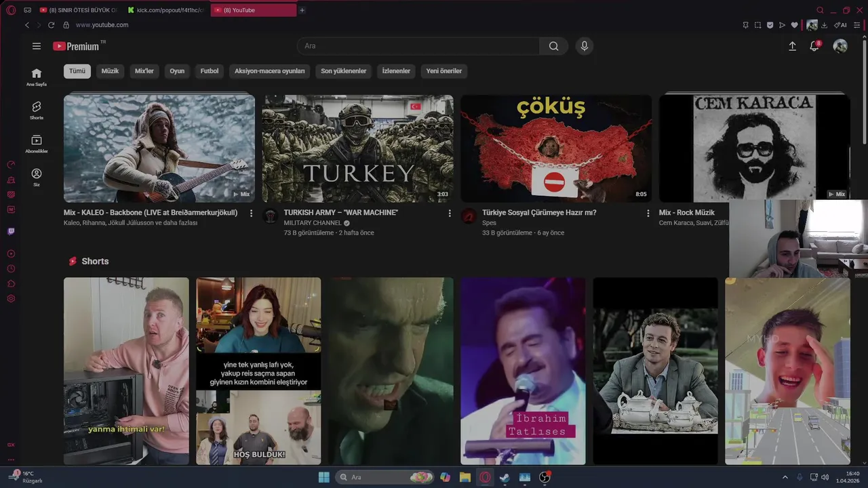Image resolution: width=868 pixels, height=488 pixels.
Task: Open Opera main menu logo
Action: point(11,10)
